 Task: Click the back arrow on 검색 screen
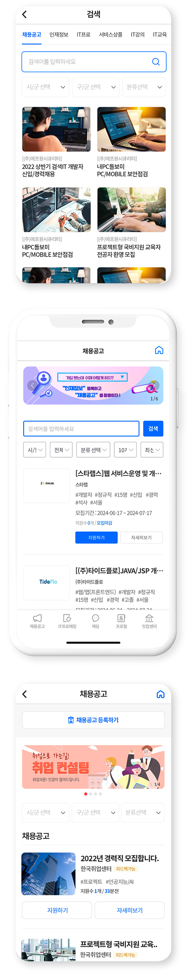click(24, 15)
